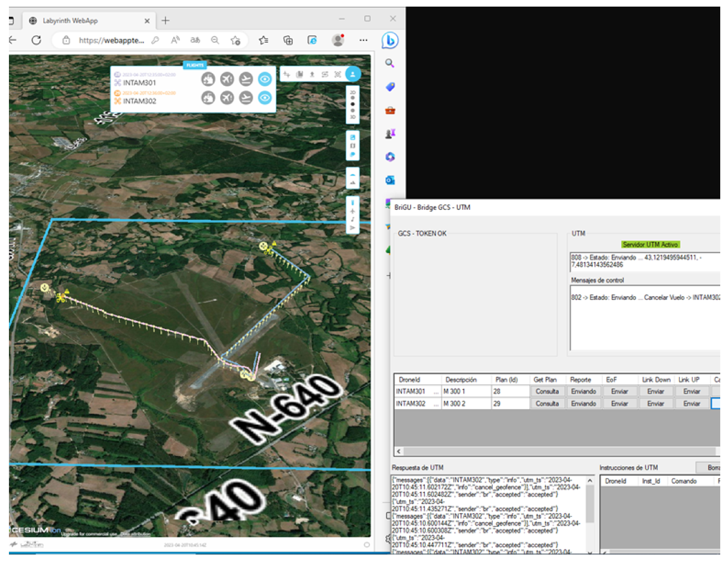
Task: Open the Edge settings and more menu
Action: click(x=363, y=40)
